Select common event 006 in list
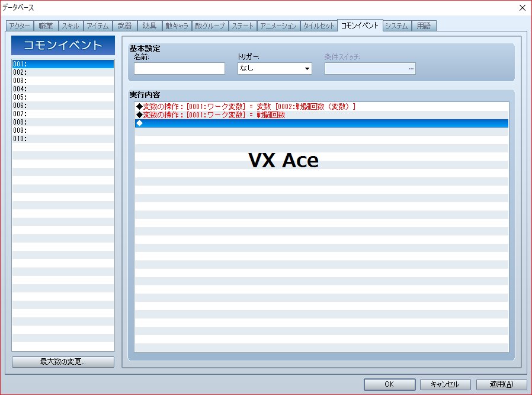Image resolution: width=532 pixels, height=395 pixels. tap(63, 106)
